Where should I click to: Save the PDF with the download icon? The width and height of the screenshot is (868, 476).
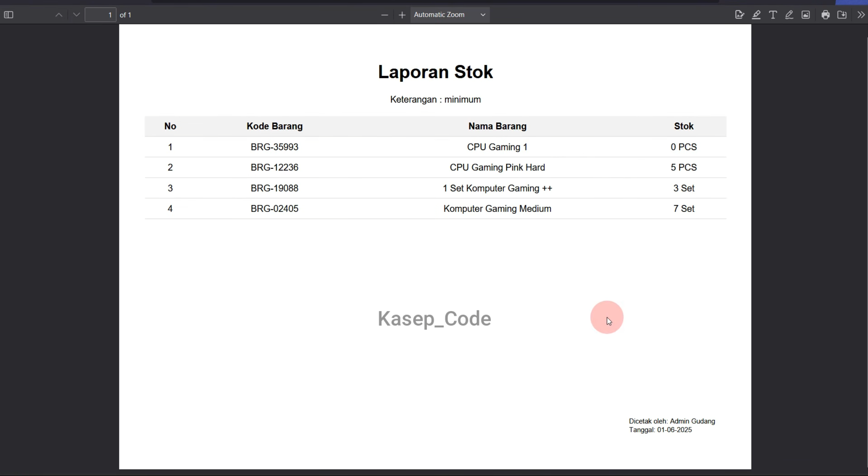[842, 15]
